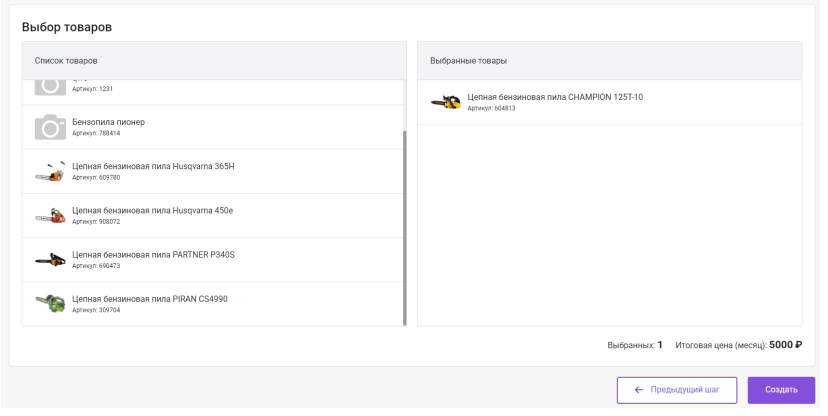The height and width of the screenshot is (416, 828).
Task: Select the item Бензопила пионер
Action: point(212,127)
